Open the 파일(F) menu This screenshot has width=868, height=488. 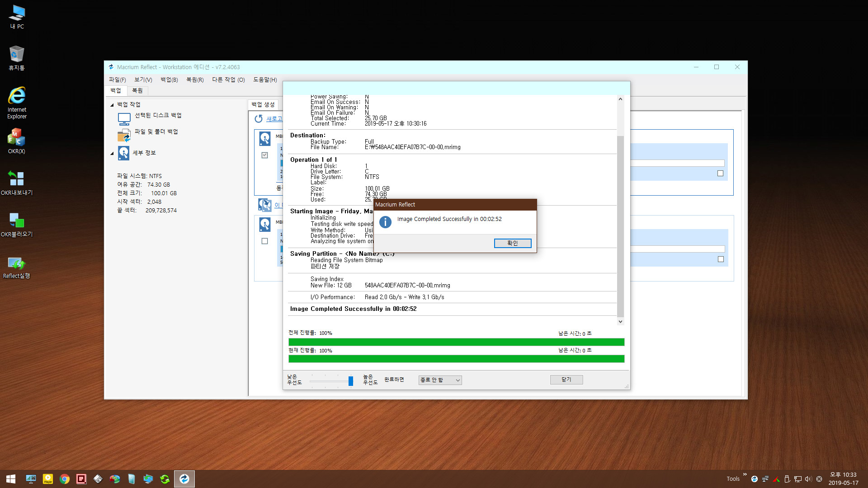(x=117, y=80)
